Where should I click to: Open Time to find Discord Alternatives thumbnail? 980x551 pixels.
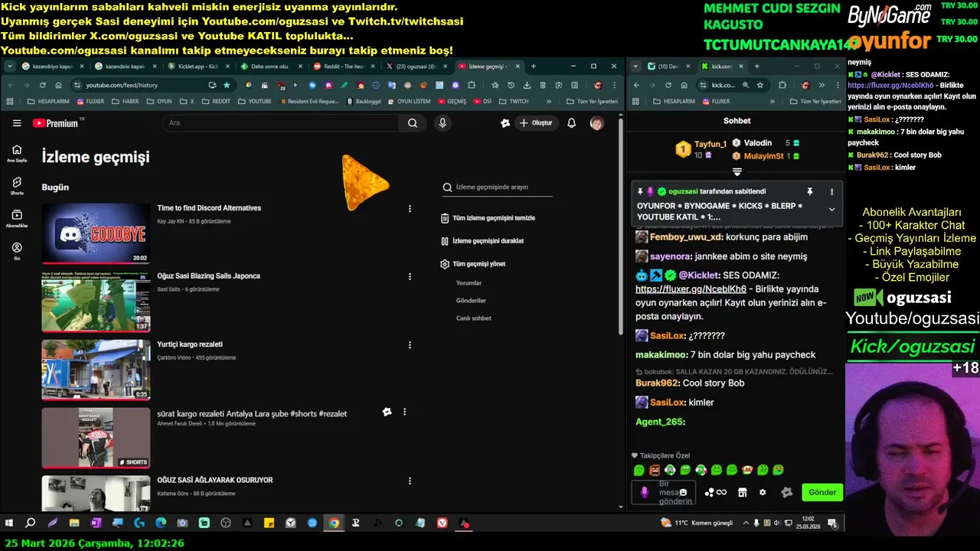pos(96,233)
